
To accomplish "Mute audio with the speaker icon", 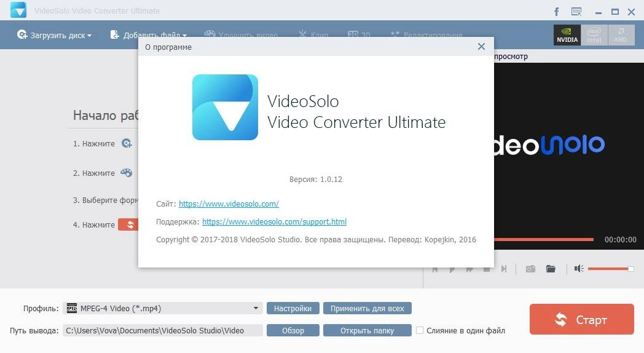I will tap(579, 269).
